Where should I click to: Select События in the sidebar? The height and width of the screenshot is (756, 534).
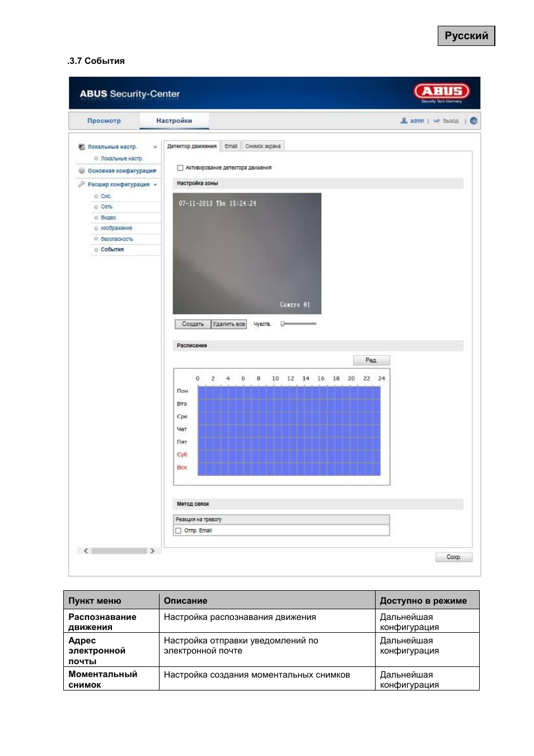tap(112, 249)
